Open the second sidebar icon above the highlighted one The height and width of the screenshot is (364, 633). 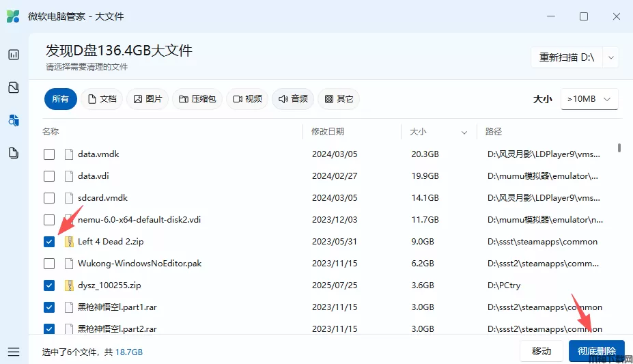click(14, 87)
